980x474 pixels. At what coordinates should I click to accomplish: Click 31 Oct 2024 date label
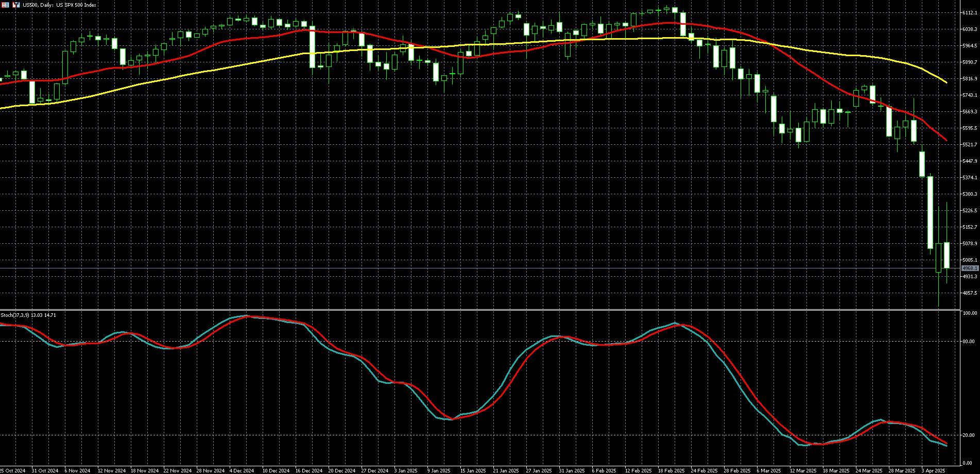(45, 470)
